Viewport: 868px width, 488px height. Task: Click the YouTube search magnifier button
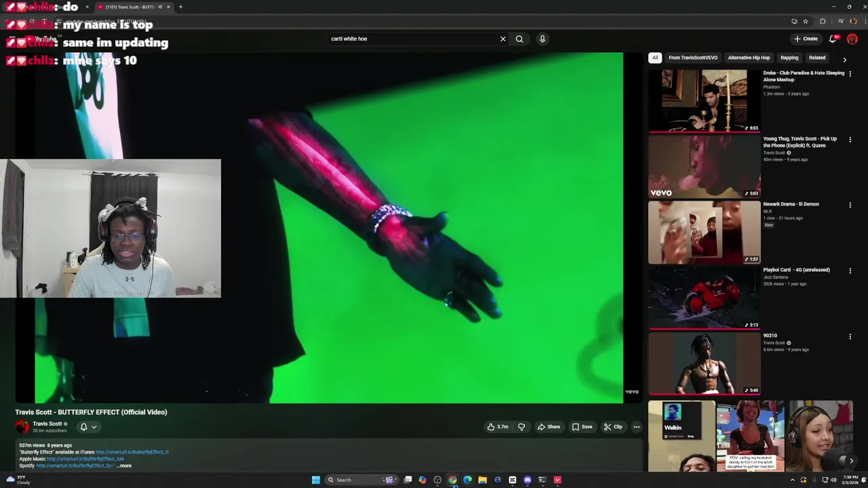tap(519, 39)
